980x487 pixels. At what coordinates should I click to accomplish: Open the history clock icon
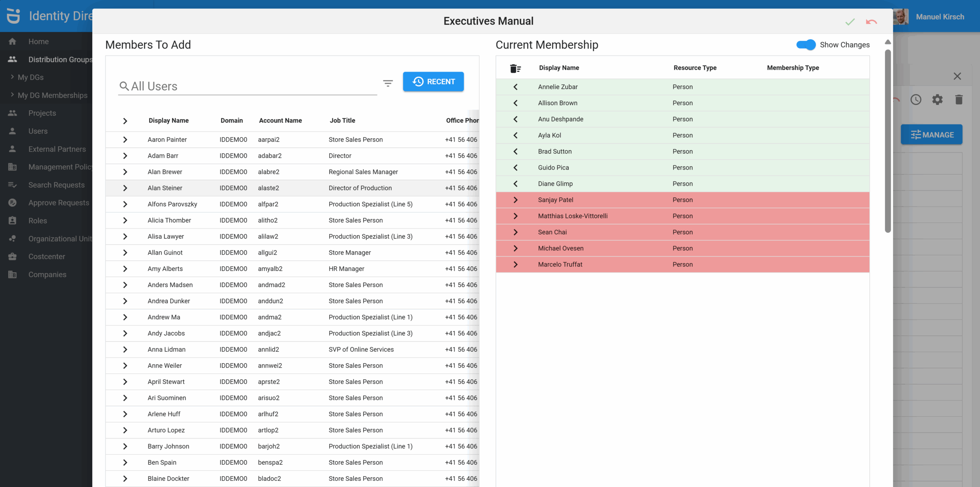(x=916, y=100)
